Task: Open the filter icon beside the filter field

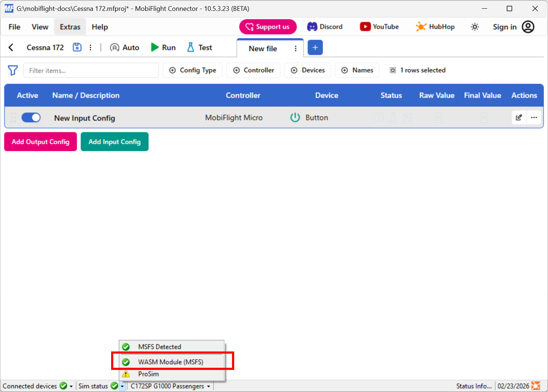Action: pos(13,70)
